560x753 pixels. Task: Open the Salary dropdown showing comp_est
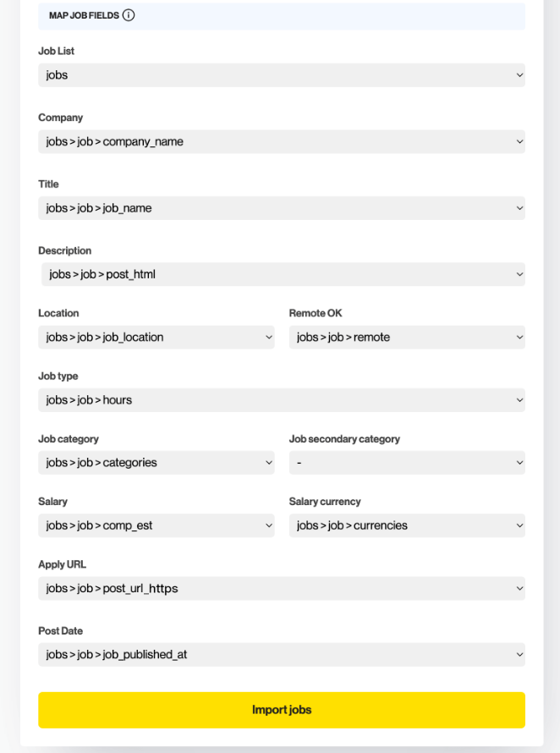(156, 525)
